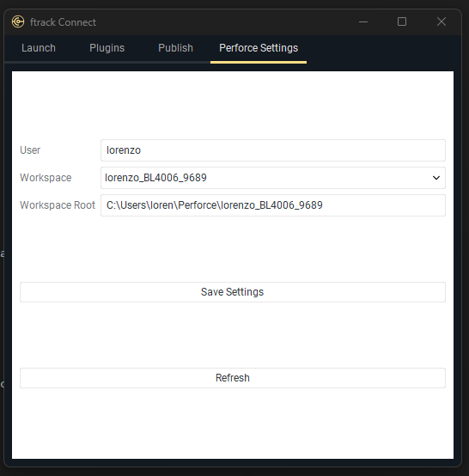This screenshot has height=476, width=469.
Task: Select the Perforce Settings tab
Action: (x=259, y=48)
